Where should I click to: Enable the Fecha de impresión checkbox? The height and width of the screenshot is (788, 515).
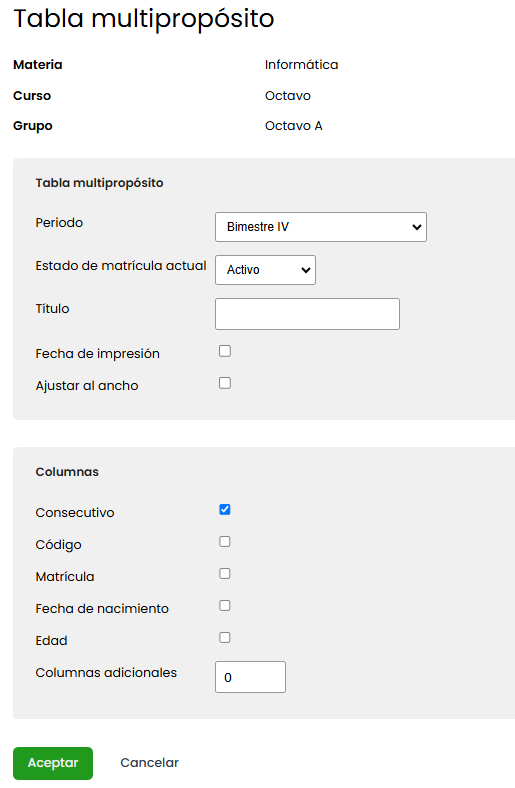(225, 351)
